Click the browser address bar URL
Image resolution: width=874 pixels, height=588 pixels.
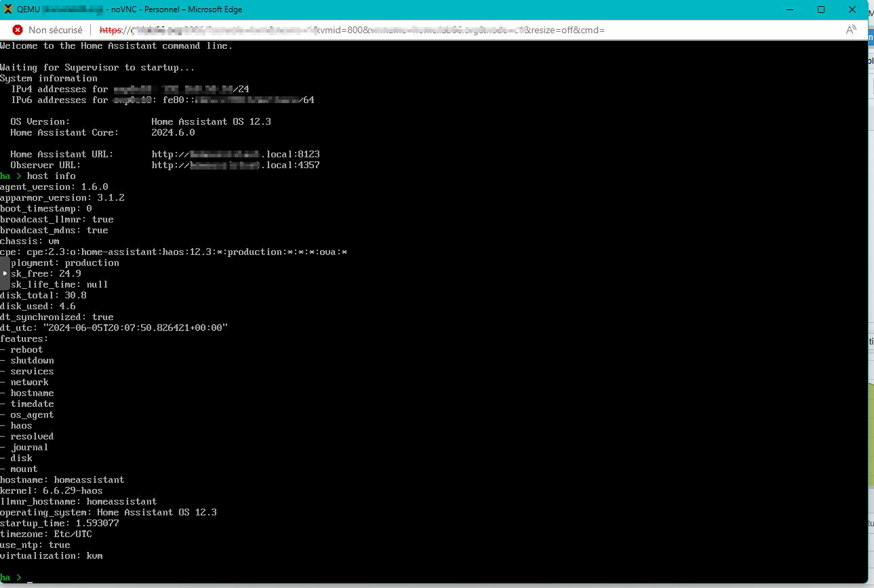point(352,30)
